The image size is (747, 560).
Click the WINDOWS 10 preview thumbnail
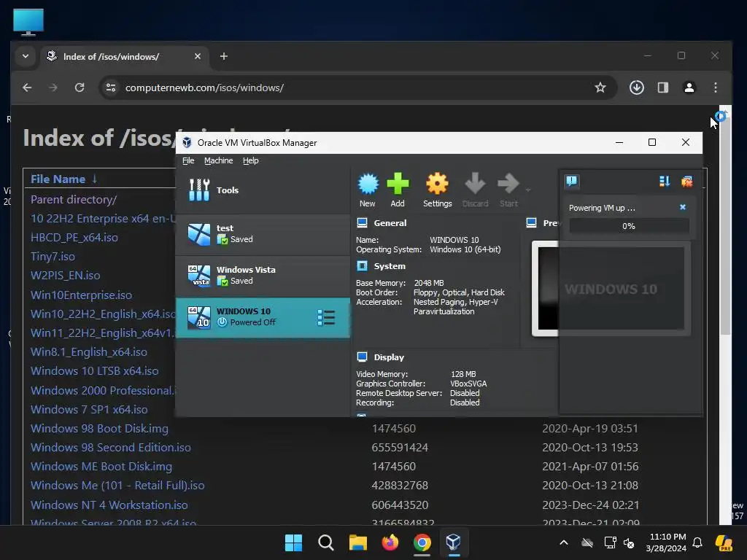click(611, 289)
